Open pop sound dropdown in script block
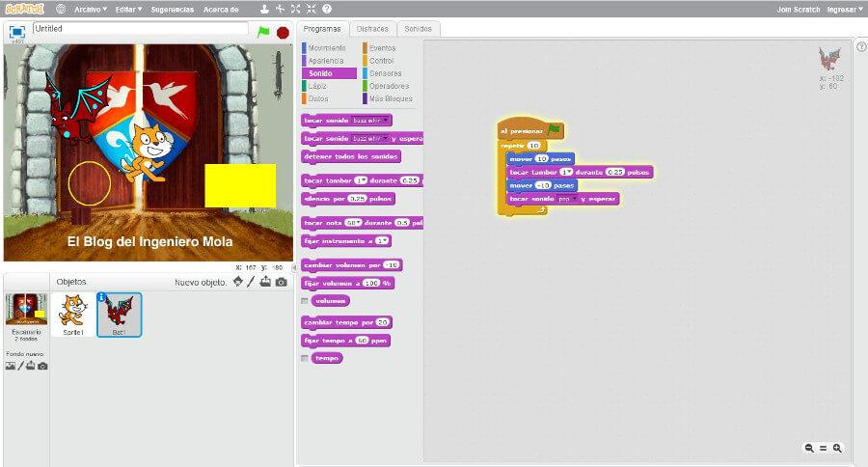The image size is (868, 467). coord(567,199)
